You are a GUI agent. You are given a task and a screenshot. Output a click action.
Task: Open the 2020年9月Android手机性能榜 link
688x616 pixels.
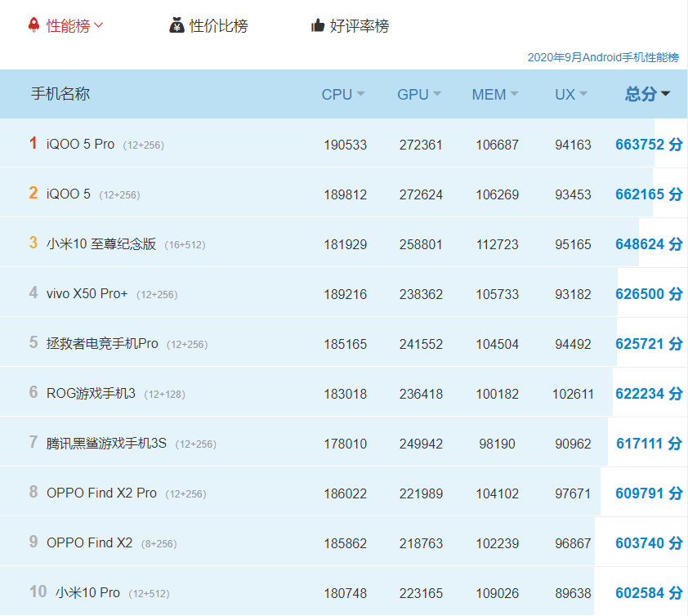pos(603,57)
